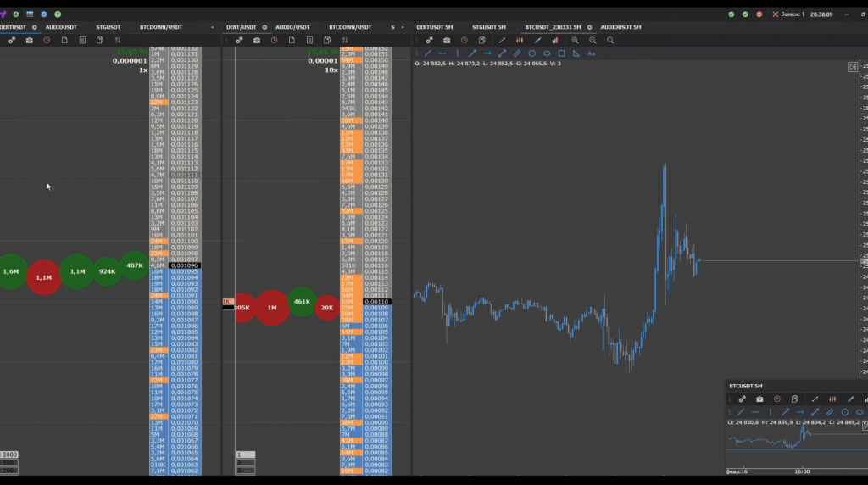
Task: Click the blue settings gear in top bar
Action: pos(43,14)
